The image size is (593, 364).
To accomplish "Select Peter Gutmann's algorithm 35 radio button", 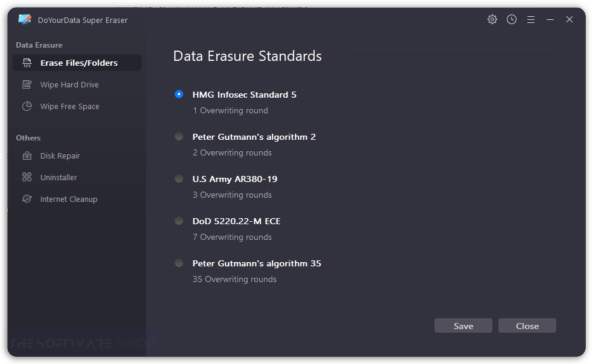I will 179,263.
